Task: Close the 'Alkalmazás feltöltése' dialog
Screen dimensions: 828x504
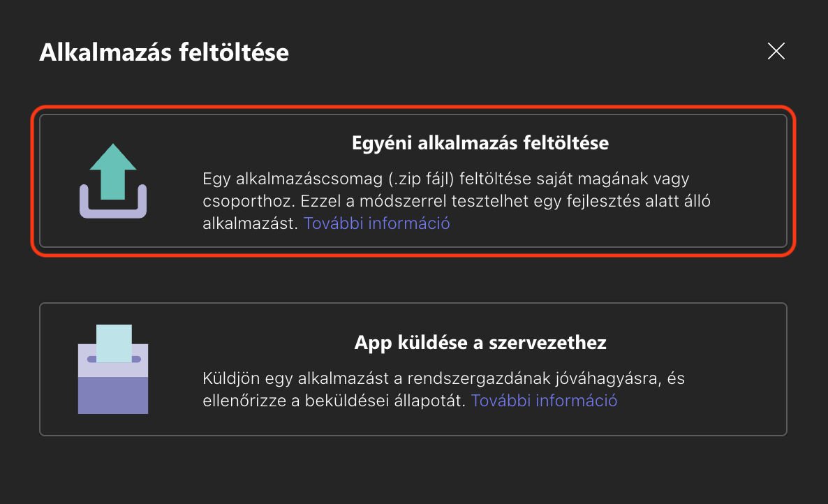Action: point(776,51)
